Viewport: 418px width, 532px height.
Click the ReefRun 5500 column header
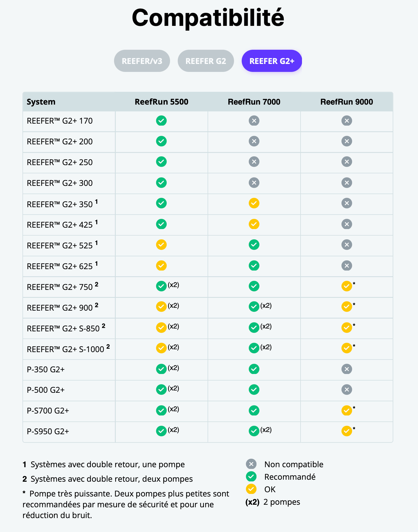[x=162, y=102]
